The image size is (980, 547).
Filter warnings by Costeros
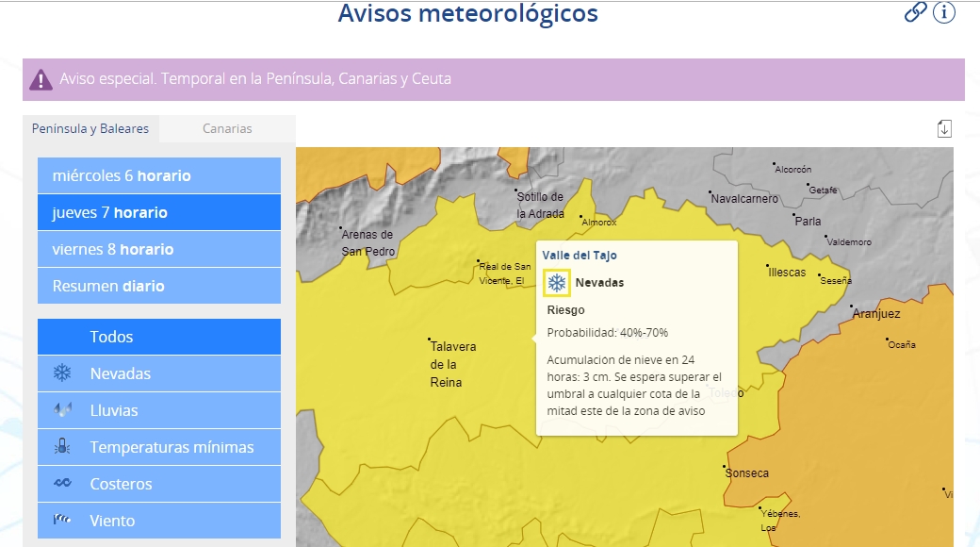tap(158, 484)
